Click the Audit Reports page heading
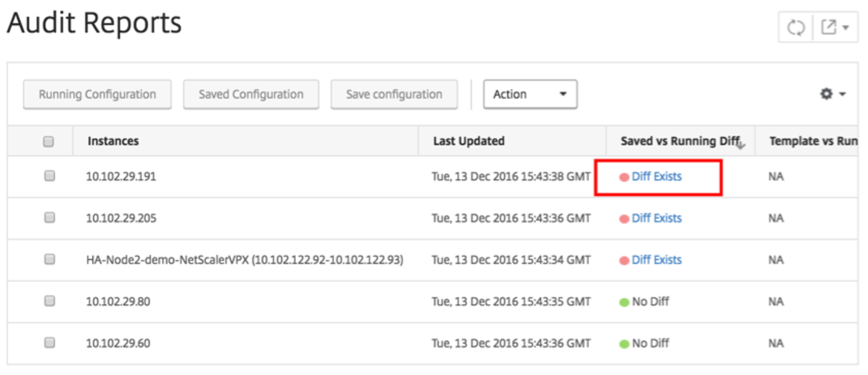Image resolution: width=868 pixels, height=375 pixels. (94, 24)
